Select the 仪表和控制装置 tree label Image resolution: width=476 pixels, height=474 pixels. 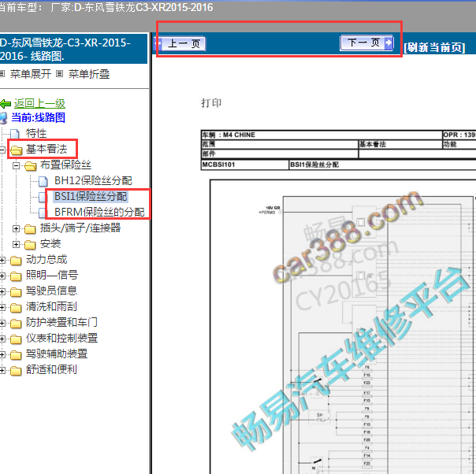[61, 338]
